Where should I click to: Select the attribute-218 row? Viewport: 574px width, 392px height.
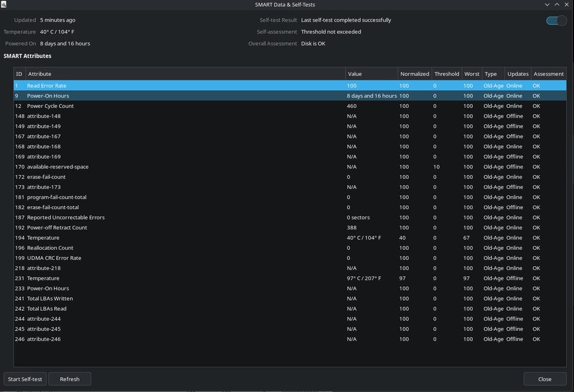point(290,268)
